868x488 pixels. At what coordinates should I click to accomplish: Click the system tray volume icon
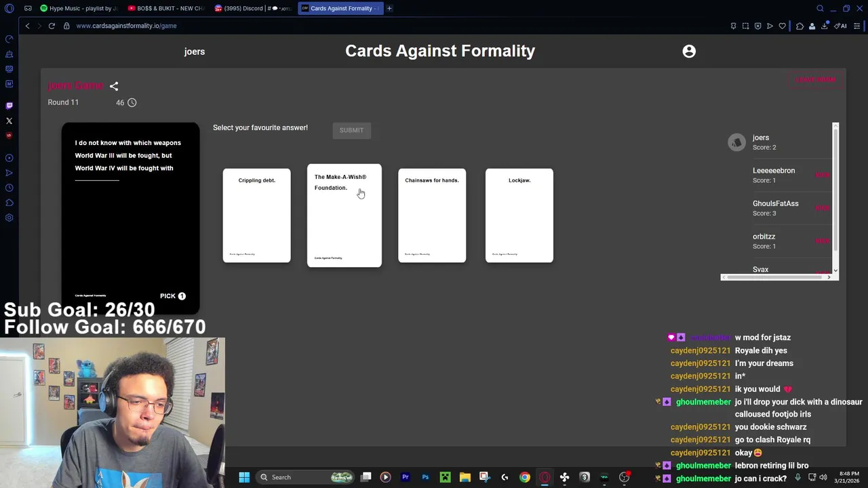pyautogui.click(x=823, y=477)
